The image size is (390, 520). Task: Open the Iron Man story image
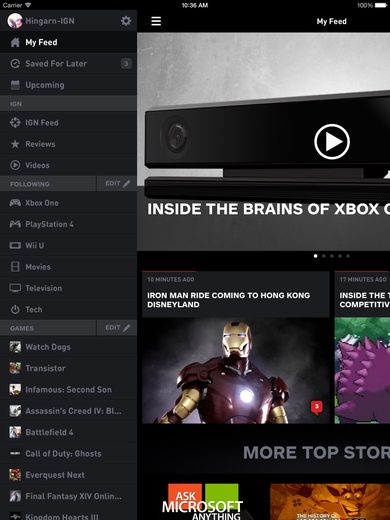(236, 370)
